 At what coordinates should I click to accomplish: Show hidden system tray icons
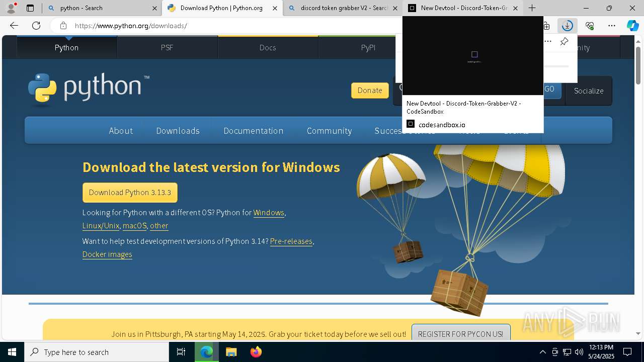click(x=542, y=352)
